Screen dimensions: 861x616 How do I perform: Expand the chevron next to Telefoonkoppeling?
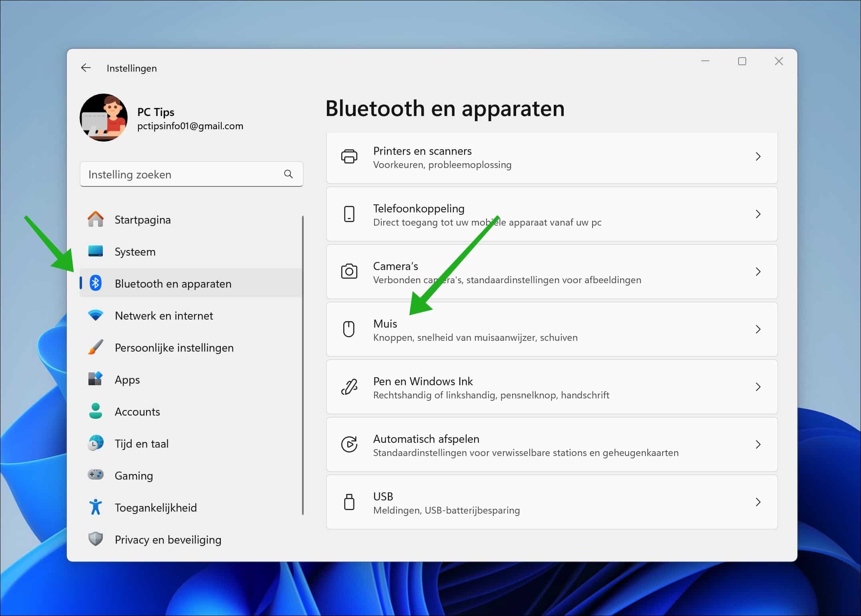click(758, 214)
